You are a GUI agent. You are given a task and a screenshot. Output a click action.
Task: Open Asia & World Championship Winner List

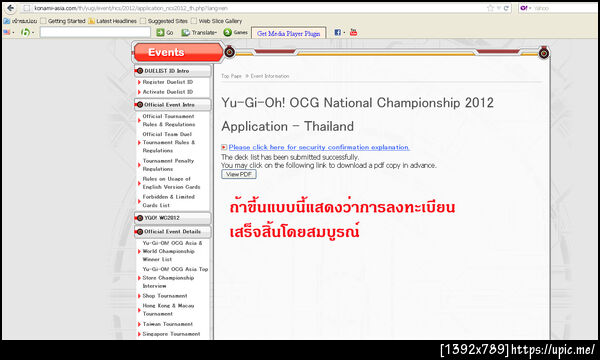tap(172, 251)
